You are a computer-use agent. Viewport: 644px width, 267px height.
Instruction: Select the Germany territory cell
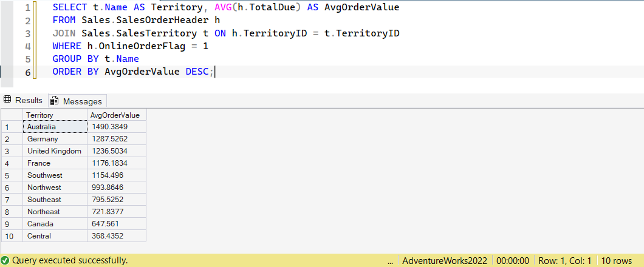(x=55, y=138)
